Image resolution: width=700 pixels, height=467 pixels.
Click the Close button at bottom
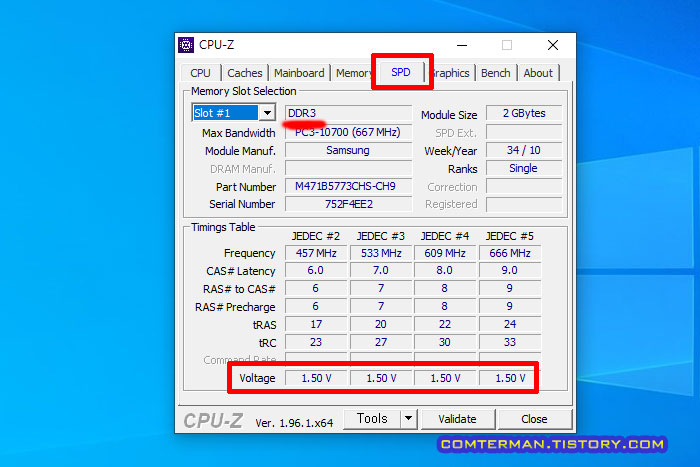(x=534, y=419)
